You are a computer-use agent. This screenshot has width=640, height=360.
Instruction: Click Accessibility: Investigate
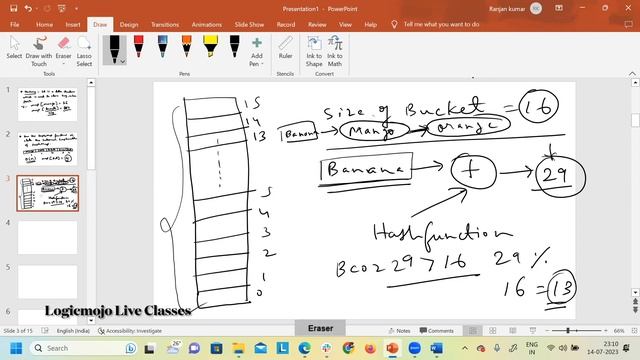point(130,331)
